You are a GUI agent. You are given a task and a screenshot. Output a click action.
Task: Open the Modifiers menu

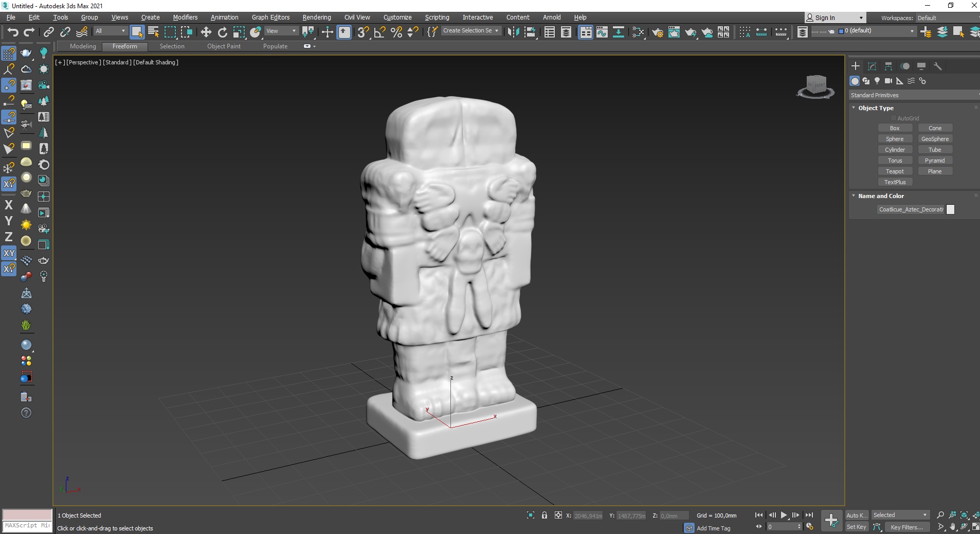pos(185,17)
